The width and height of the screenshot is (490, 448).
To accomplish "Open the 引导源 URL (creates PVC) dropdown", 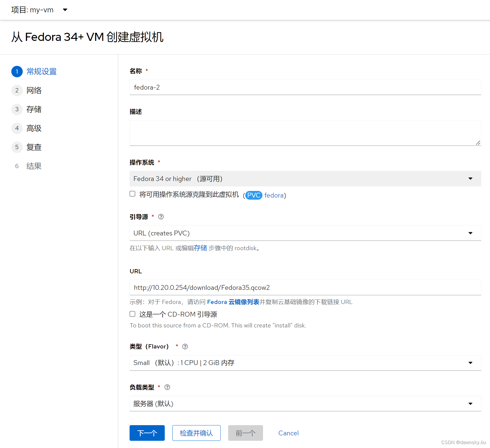I will point(305,233).
